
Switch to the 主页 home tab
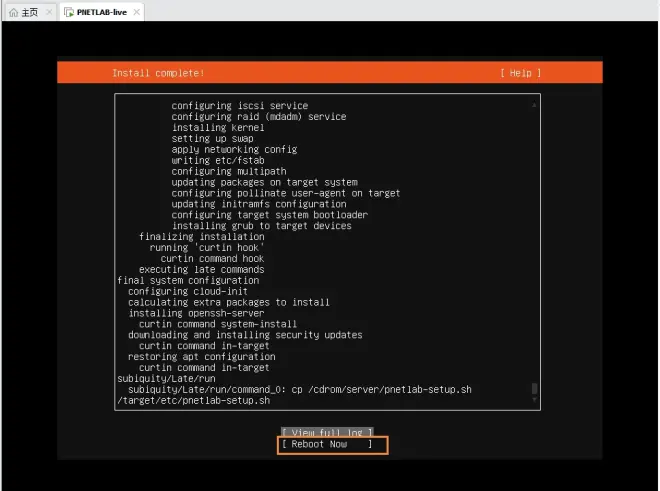29,12
